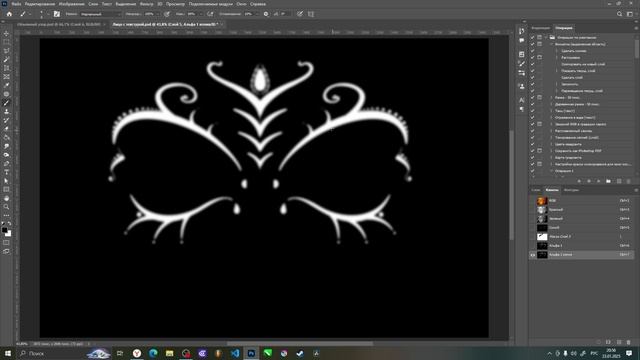The width and height of the screenshot is (640, 360).
Task: Switch to the Контуры panel tab
Action: (571, 190)
